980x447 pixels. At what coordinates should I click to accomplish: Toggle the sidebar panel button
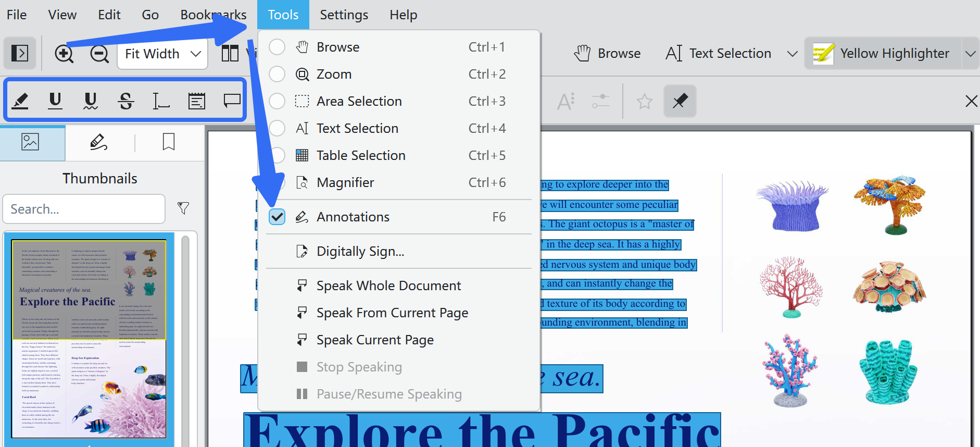tap(20, 53)
